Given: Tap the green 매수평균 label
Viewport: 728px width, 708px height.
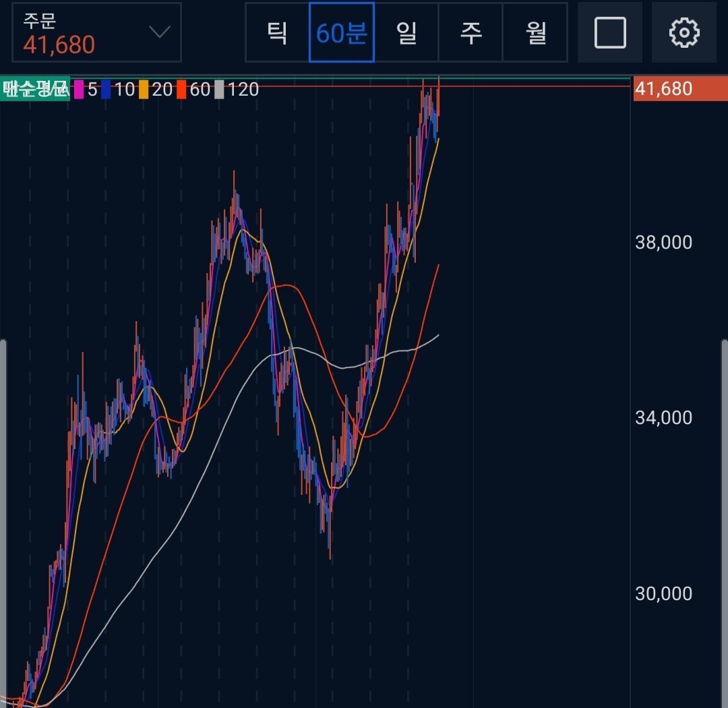Looking at the screenshot, I should coord(35,89).
